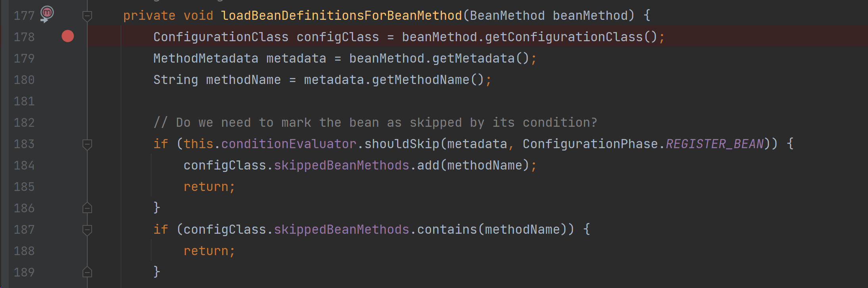The width and height of the screenshot is (868, 288).
Task: Click line number 179 in the gutter
Action: click(x=24, y=58)
